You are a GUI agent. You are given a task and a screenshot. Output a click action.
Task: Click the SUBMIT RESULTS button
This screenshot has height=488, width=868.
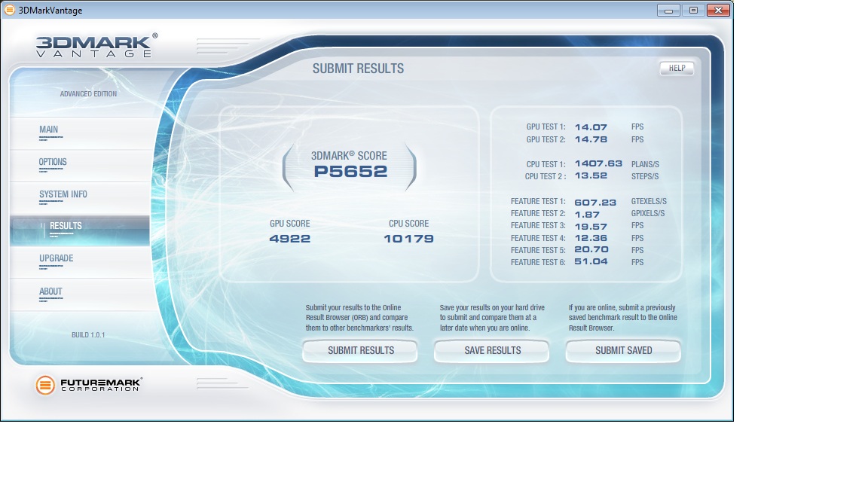(360, 351)
